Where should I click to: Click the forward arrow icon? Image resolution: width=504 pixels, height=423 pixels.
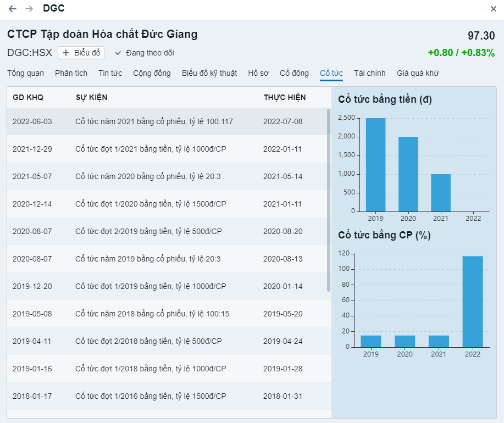click(29, 9)
